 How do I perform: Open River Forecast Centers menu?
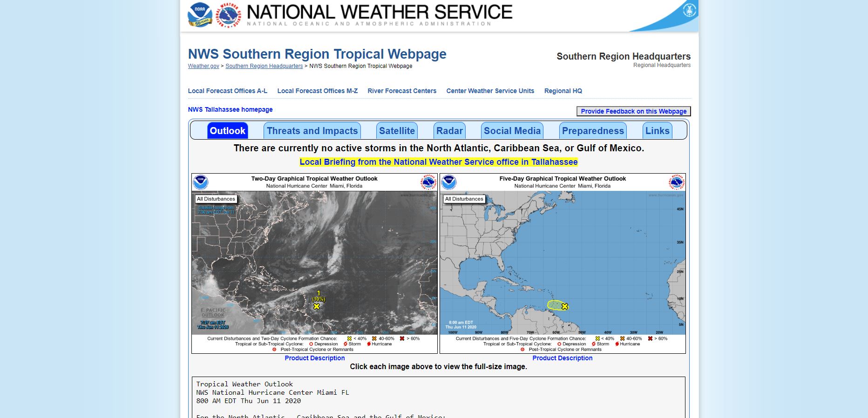(x=402, y=91)
